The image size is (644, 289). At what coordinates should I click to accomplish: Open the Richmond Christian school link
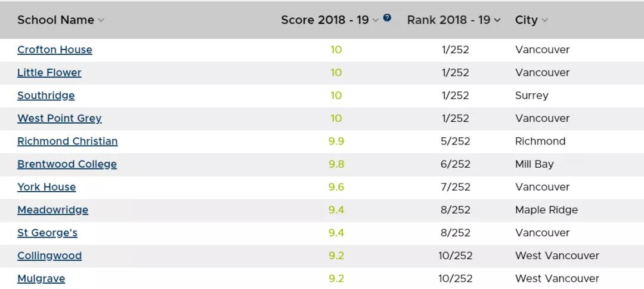point(67,142)
